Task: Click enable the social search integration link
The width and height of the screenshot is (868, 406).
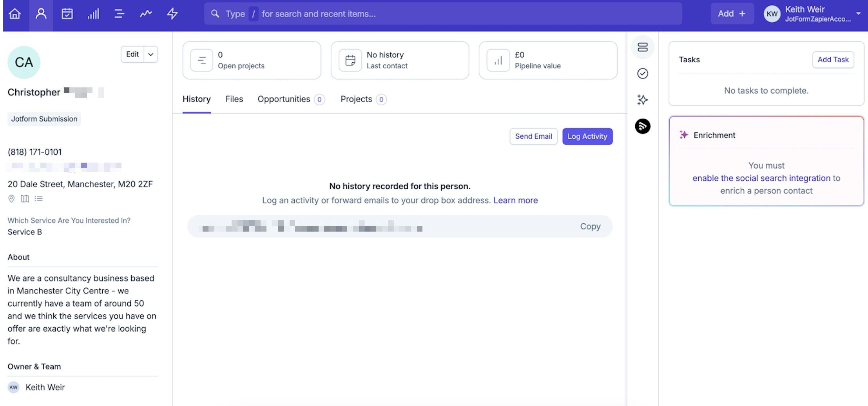Action: (761, 178)
